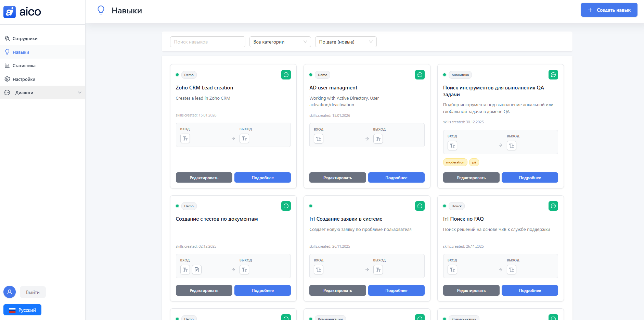Click the lightbulb icon beside the Навыки heading
The width and height of the screenshot is (644, 320).
[x=101, y=10]
